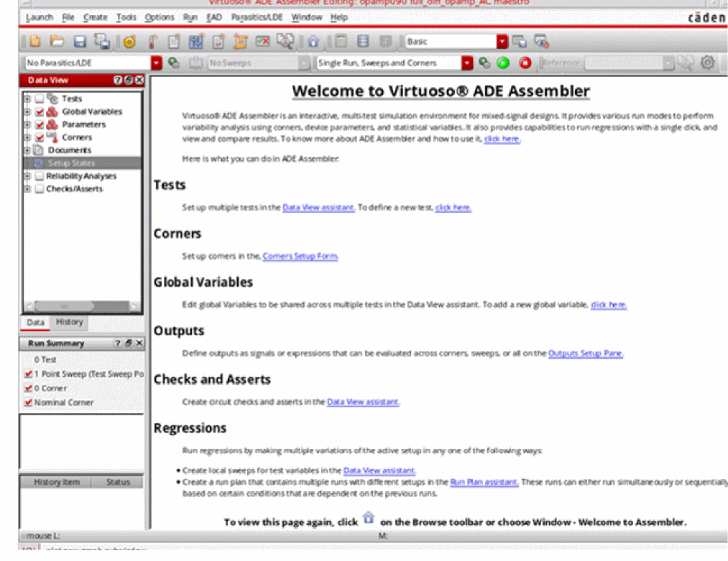Click the blue sliders variables icon
The width and height of the screenshot is (728, 561).
tap(196, 42)
